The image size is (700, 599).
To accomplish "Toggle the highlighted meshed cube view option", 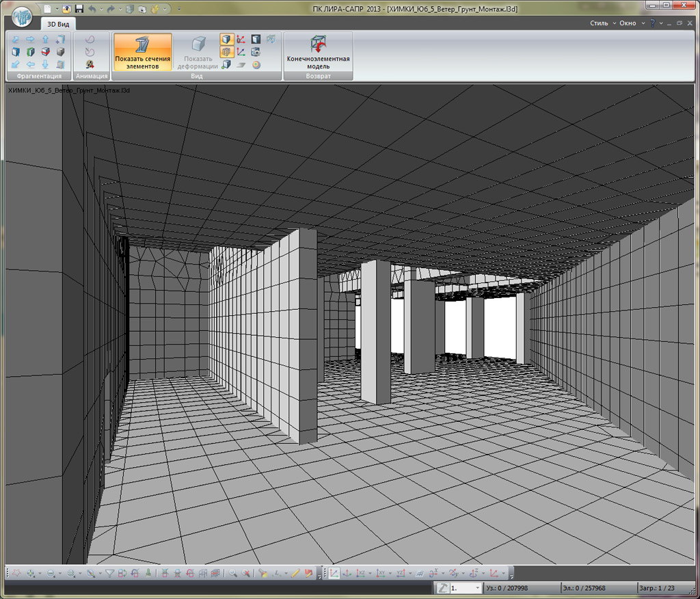I will (227, 52).
